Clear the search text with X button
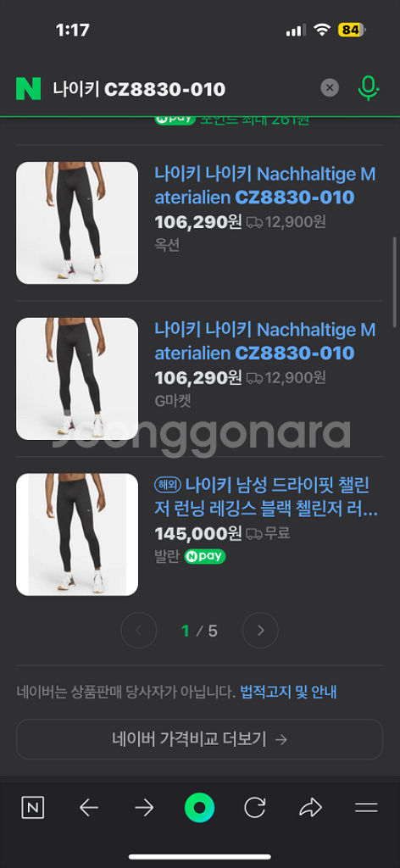The image size is (400, 868). click(x=330, y=87)
